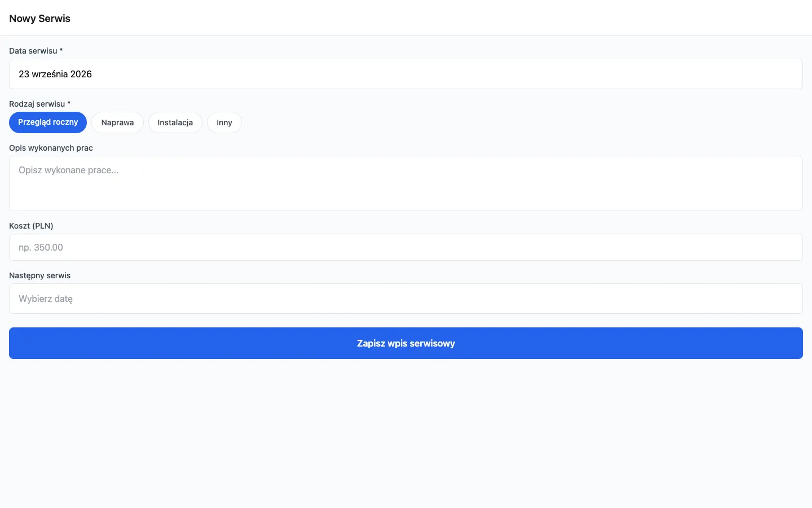The image size is (812, 508).
Task: Open the Data serwisu date field
Action: point(406,74)
